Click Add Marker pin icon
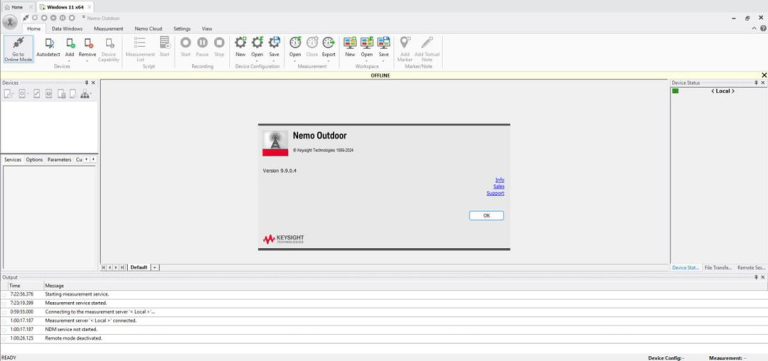The height and width of the screenshot is (361, 768). click(x=405, y=43)
